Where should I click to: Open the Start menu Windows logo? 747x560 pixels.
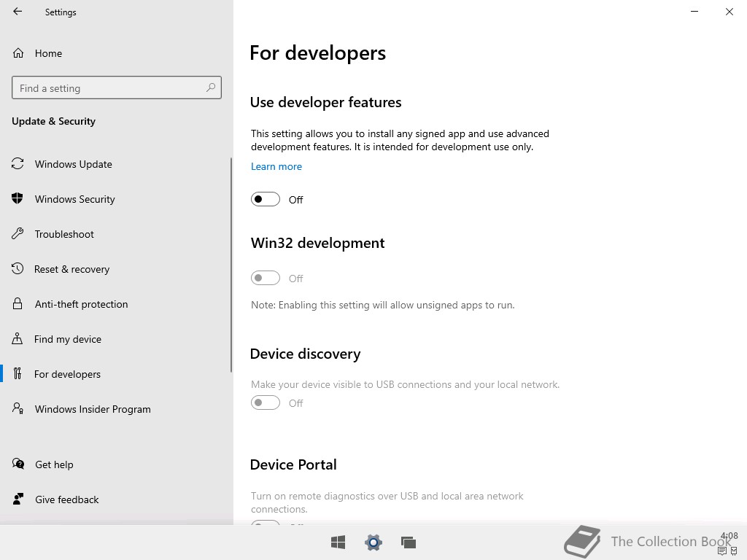[x=338, y=542]
